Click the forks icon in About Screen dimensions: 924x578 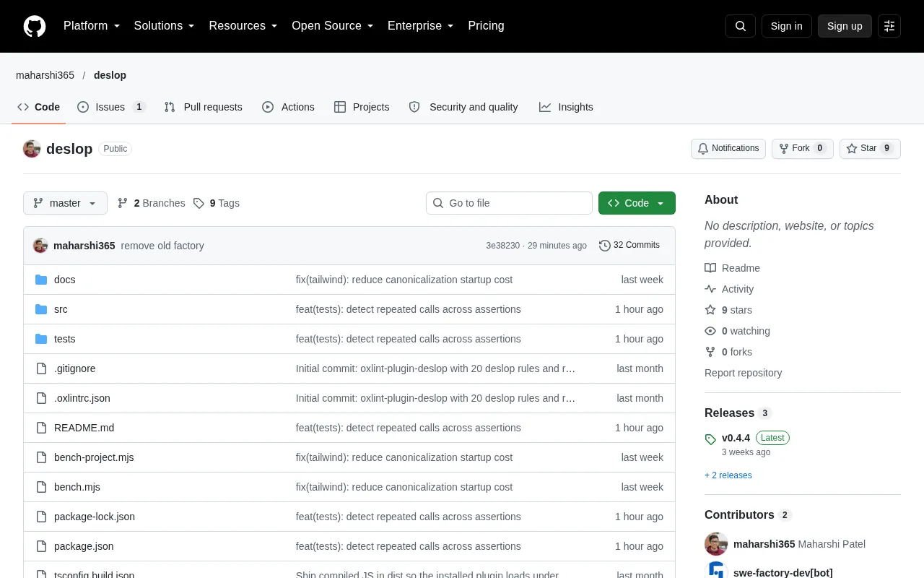710,352
